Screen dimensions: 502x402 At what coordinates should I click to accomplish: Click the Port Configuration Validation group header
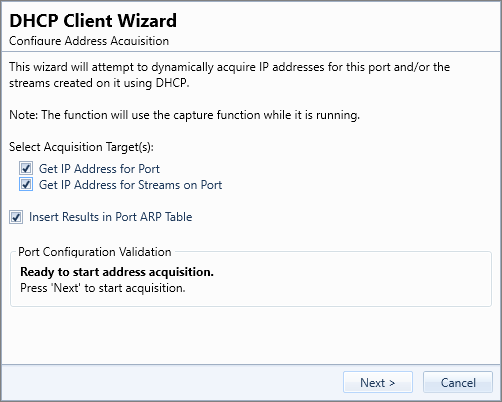(x=95, y=252)
